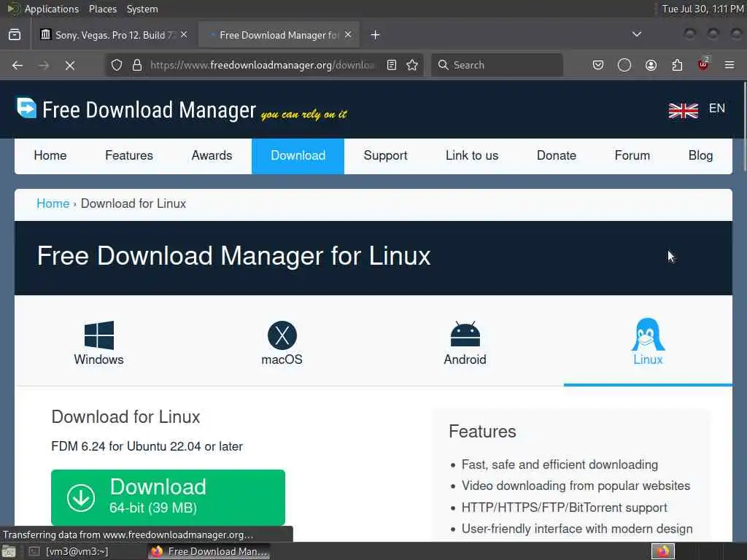The height and width of the screenshot is (560, 747).
Task: Click the Free Download Man taskbar window button
Action: point(209,551)
